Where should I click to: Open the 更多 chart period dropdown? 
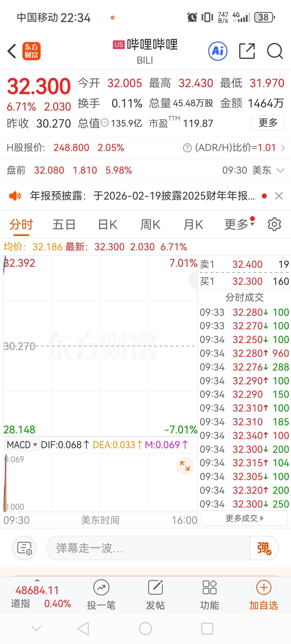tap(239, 224)
